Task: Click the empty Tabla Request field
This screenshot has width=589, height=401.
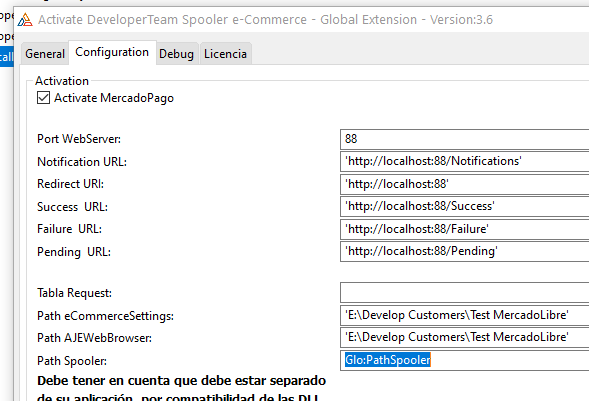Action: (465, 292)
